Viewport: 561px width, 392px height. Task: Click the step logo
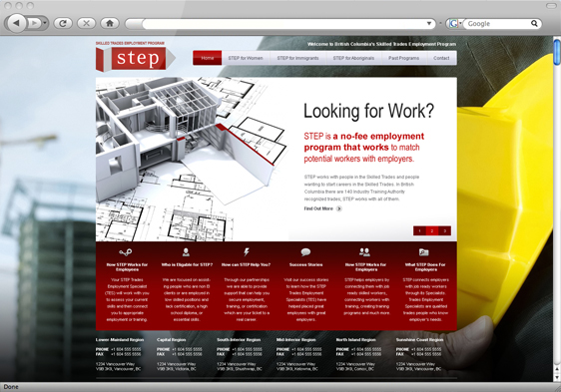(135, 58)
